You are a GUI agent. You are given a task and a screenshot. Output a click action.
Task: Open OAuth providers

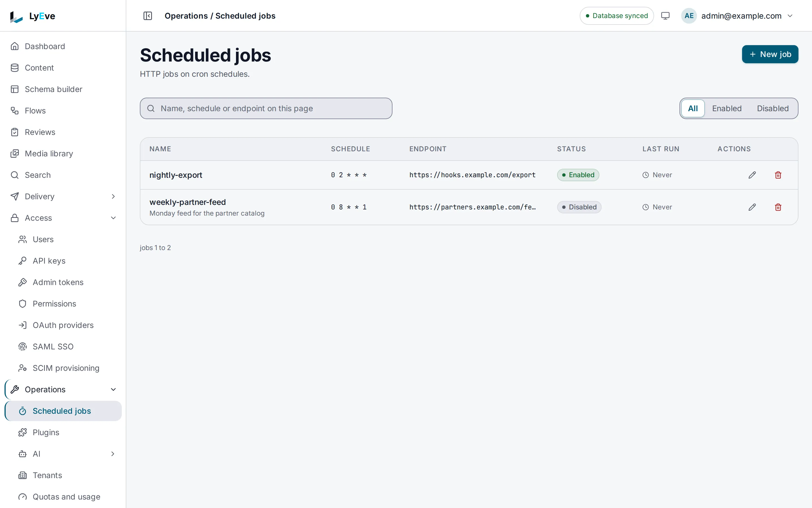tap(63, 325)
